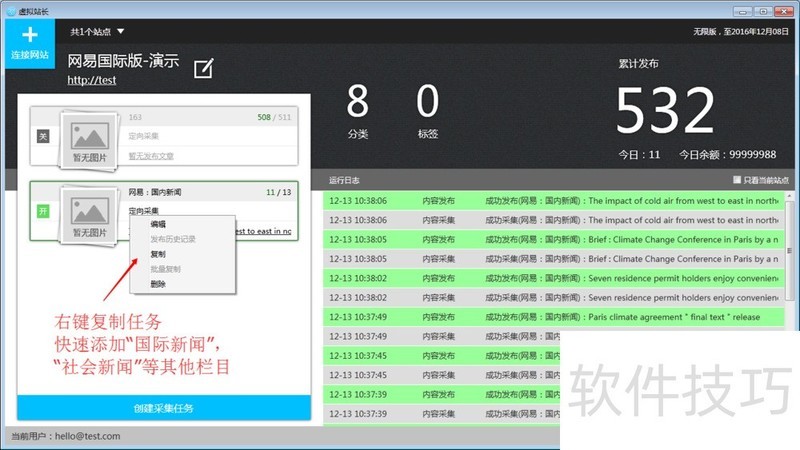Select log row 12-13 10:38:02 内容采集

(x=554, y=298)
